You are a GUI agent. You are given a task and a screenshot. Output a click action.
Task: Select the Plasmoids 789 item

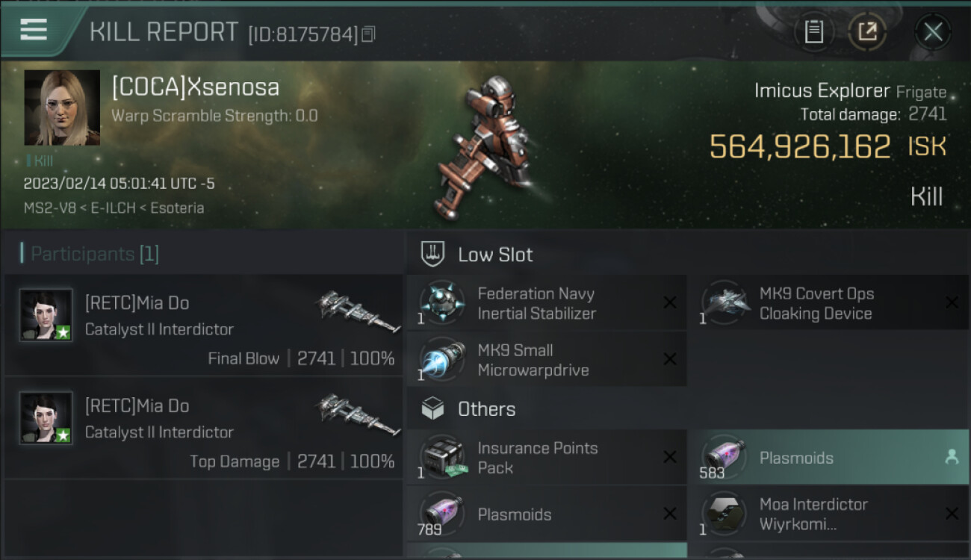(x=547, y=514)
